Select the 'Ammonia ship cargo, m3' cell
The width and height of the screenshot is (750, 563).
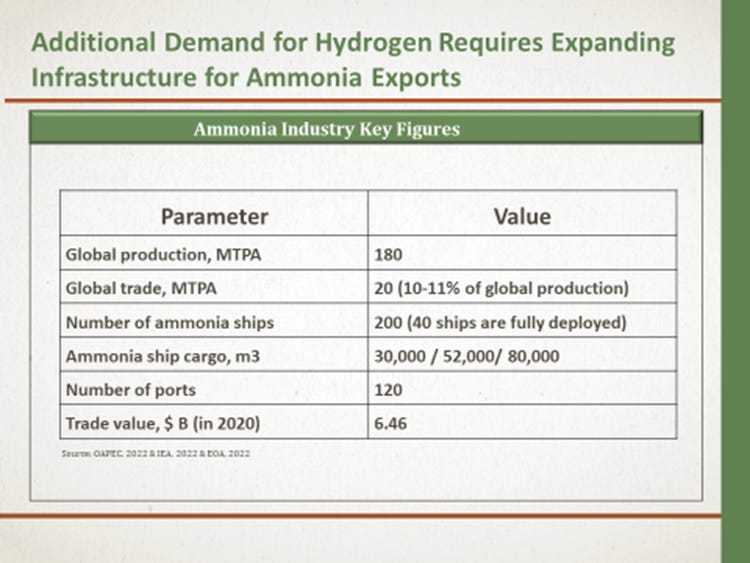pyautogui.click(x=214, y=354)
